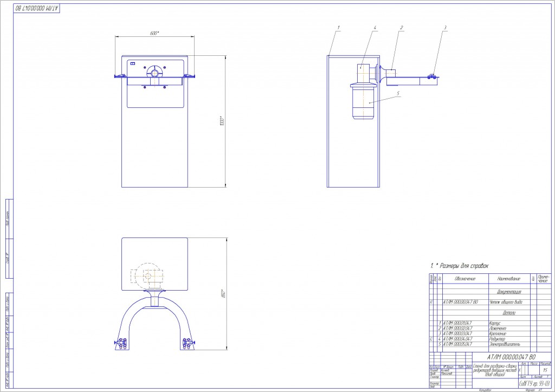
Task: Click leader callout number 4 above side view
Action: point(375,28)
